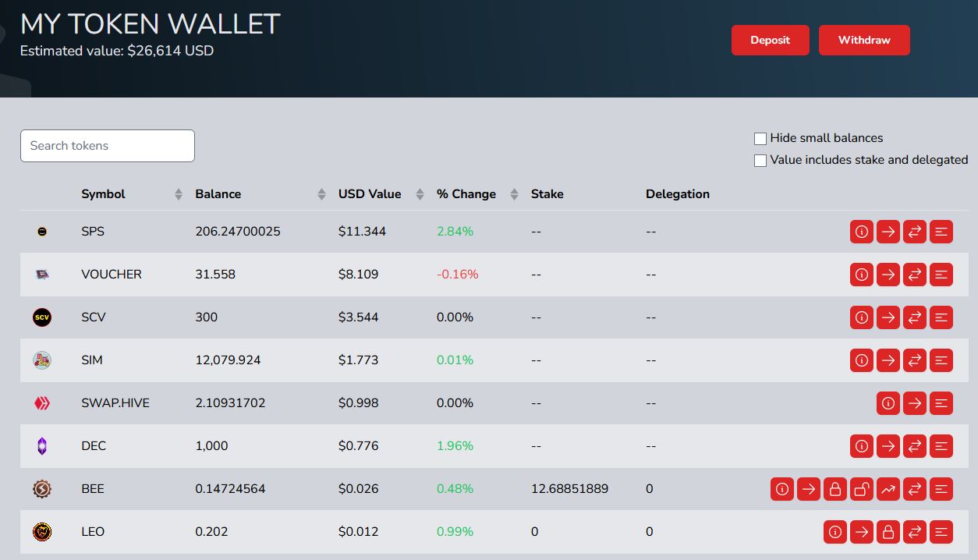Viewport: 978px width, 560px height.
Task: Click the SIM token logo
Action: pyautogui.click(x=42, y=360)
